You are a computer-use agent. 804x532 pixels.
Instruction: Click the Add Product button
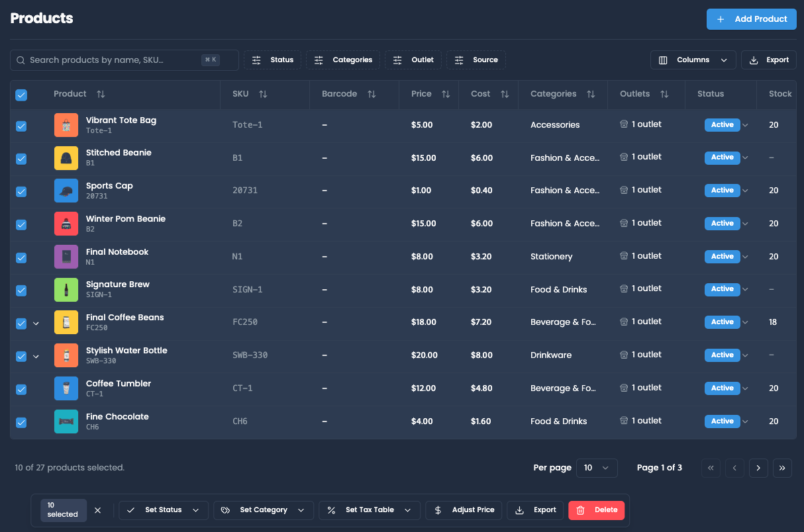(752, 19)
